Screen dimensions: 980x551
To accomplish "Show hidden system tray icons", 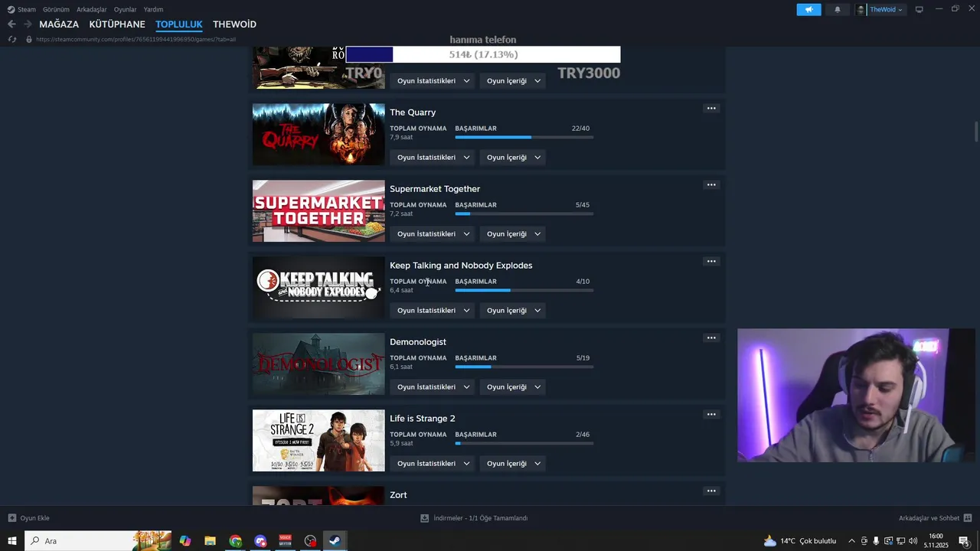I will (x=851, y=541).
